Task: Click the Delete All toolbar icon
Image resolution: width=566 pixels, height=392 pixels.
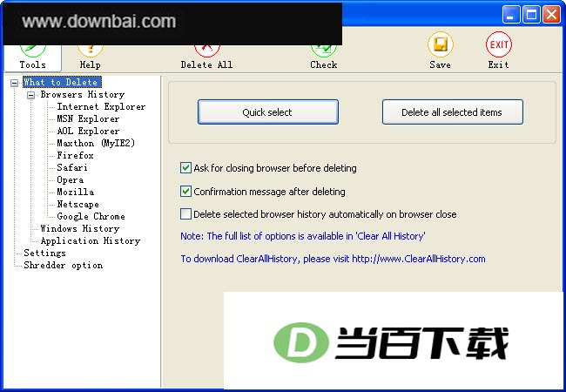Action: tap(206, 57)
